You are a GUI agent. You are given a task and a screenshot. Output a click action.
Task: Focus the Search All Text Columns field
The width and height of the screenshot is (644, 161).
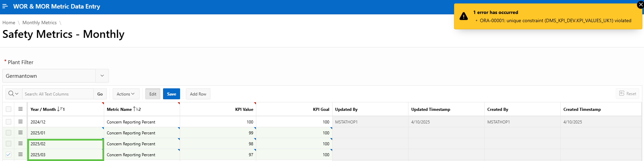click(x=58, y=94)
